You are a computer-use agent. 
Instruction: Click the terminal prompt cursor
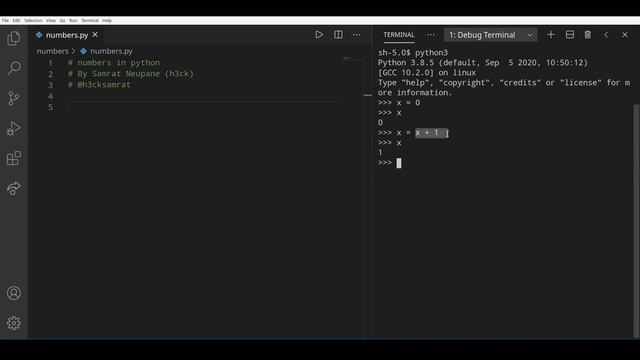tap(399, 163)
